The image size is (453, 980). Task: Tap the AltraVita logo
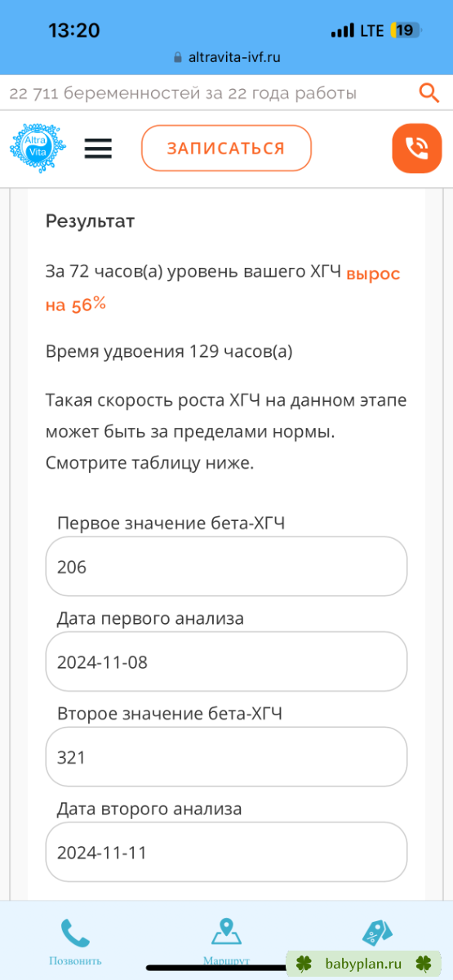[38, 149]
